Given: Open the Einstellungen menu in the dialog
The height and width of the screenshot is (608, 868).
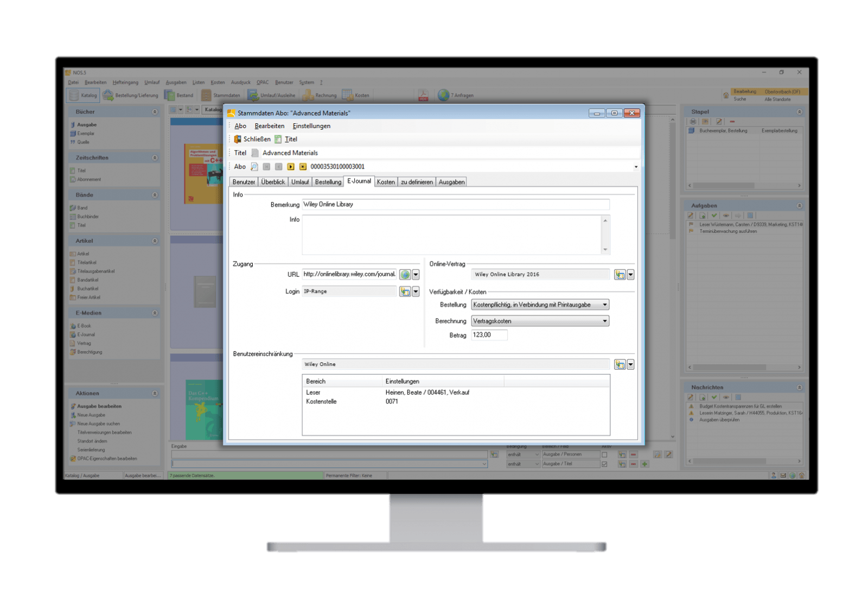Looking at the screenshot, I should click(x=311, y=126).
